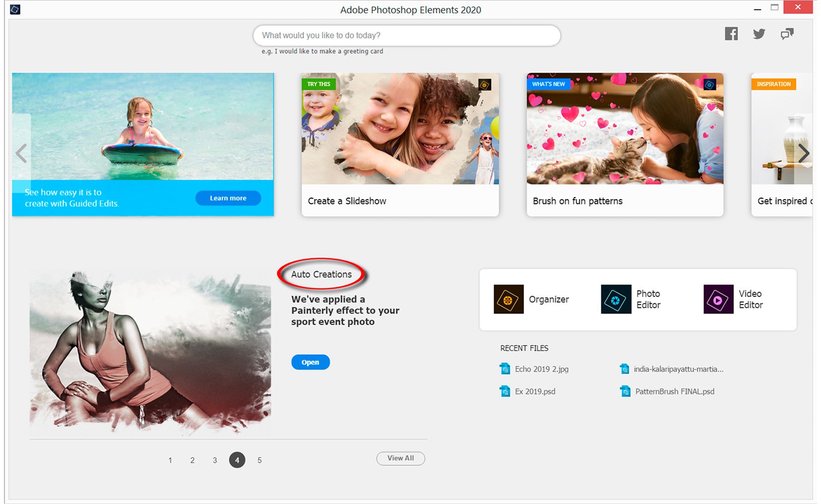Open recent file Echo 2019 2.jpg
Viewport: 821px width, 504px height.
(x=541, y=369)
